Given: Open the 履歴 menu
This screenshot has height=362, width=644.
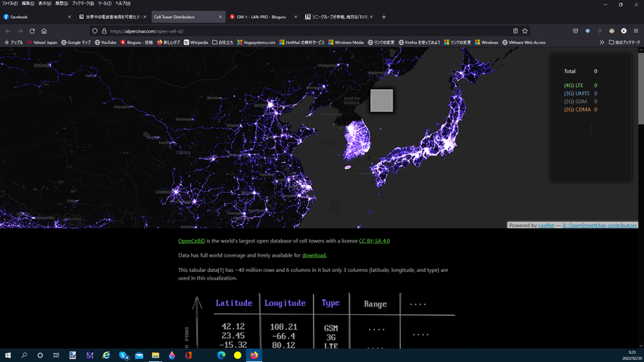Looking at the screenshot, I should [61, 3].
